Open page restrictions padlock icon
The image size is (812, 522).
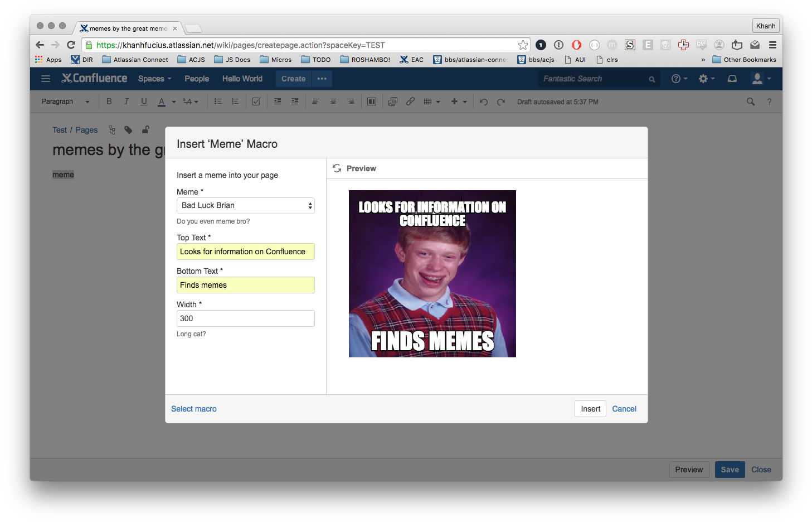click(145, 130)
